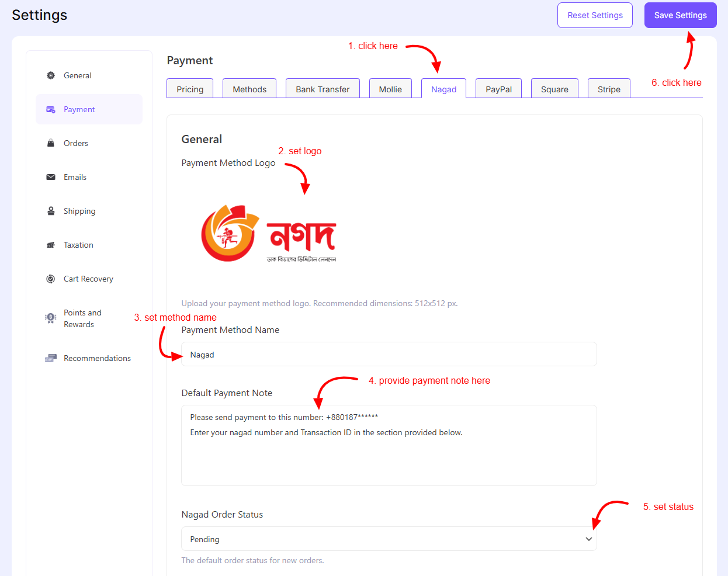The image size is (728, 576).
Task: Open Orders settings in sidebar
Action: [89, 143]
